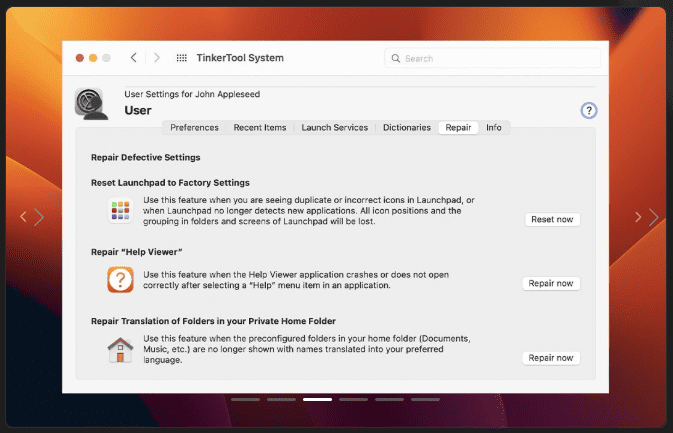
Task: Click the magnifying glass search icon
Action: click(x=395, y=58)
